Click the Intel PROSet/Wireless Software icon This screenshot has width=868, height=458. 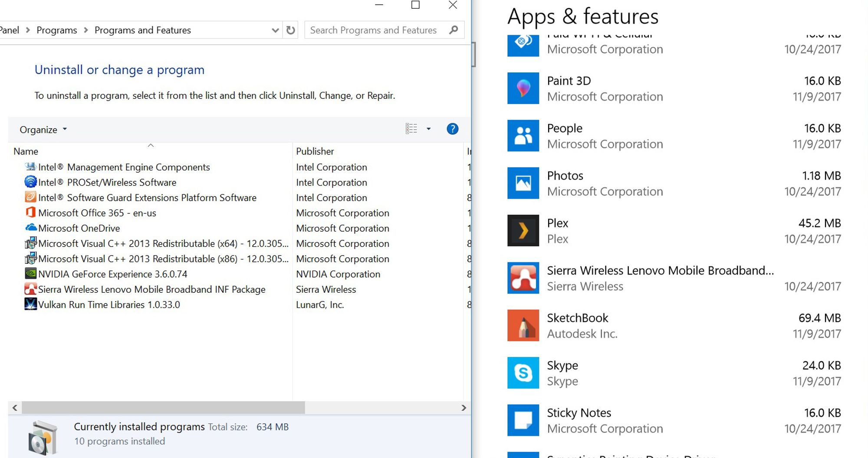[30, 182]
